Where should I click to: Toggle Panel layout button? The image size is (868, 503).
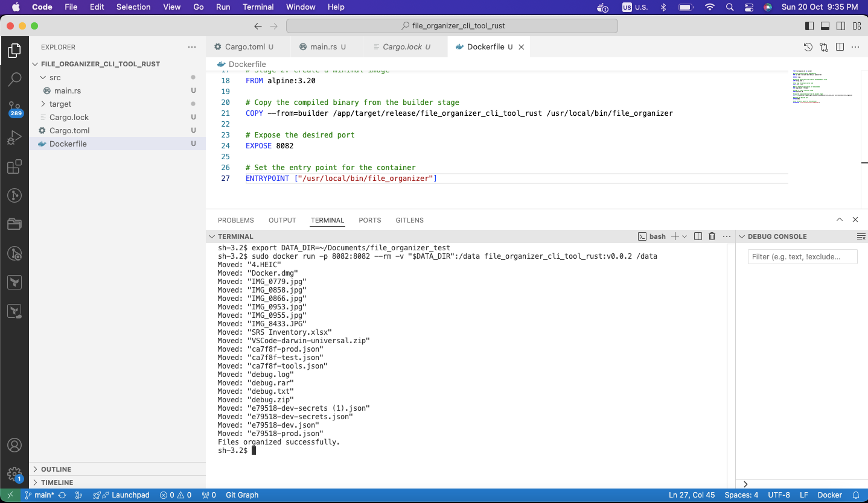pyautogui.click(x=825, y=26)
